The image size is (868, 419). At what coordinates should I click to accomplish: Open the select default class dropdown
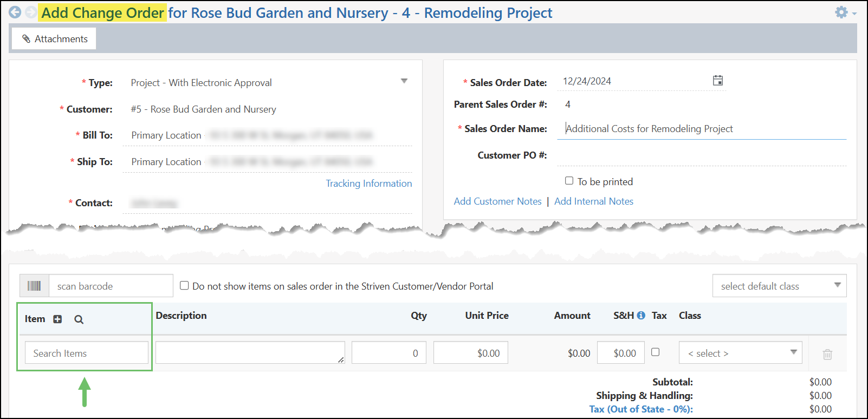779,286
